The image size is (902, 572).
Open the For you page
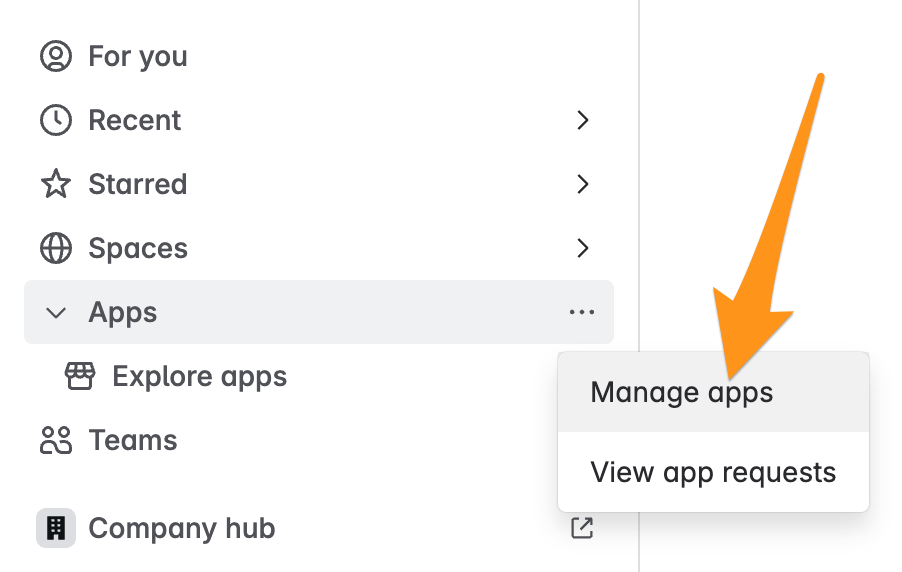tap(138, 56)
